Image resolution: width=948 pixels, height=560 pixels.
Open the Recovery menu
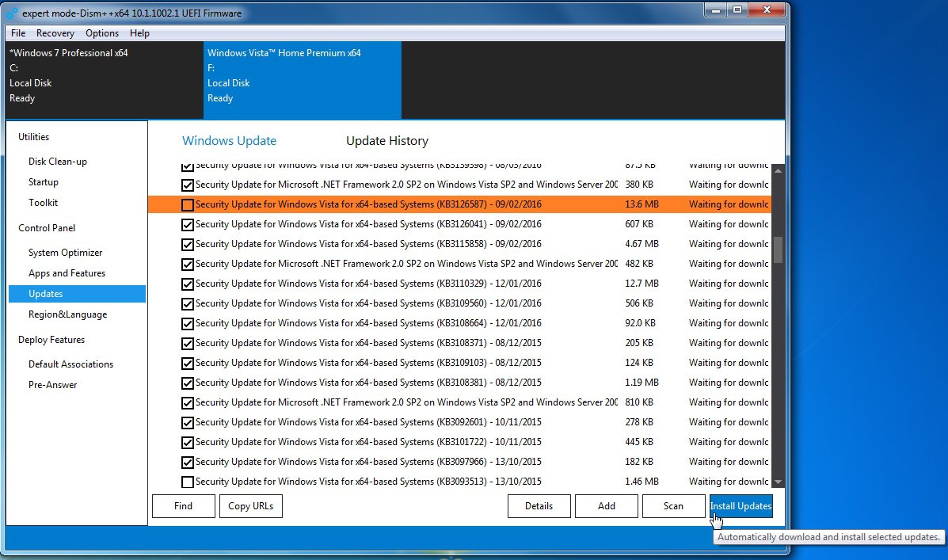[x=55, y=33]
